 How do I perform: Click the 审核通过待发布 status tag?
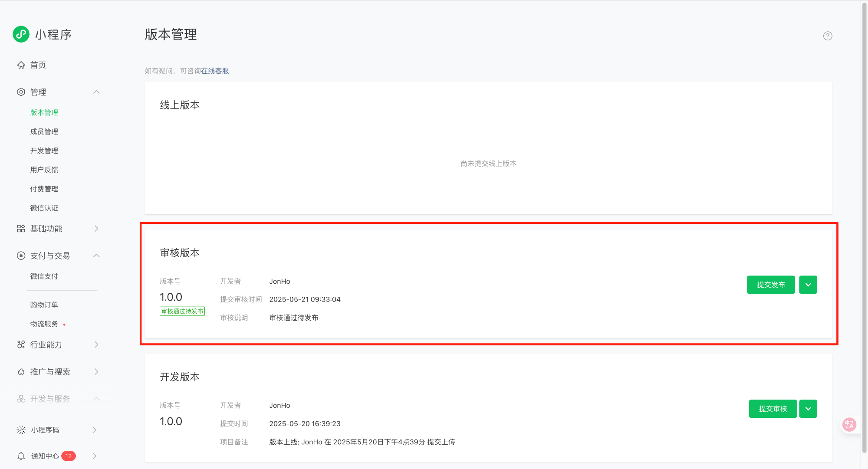pos(182,311)
